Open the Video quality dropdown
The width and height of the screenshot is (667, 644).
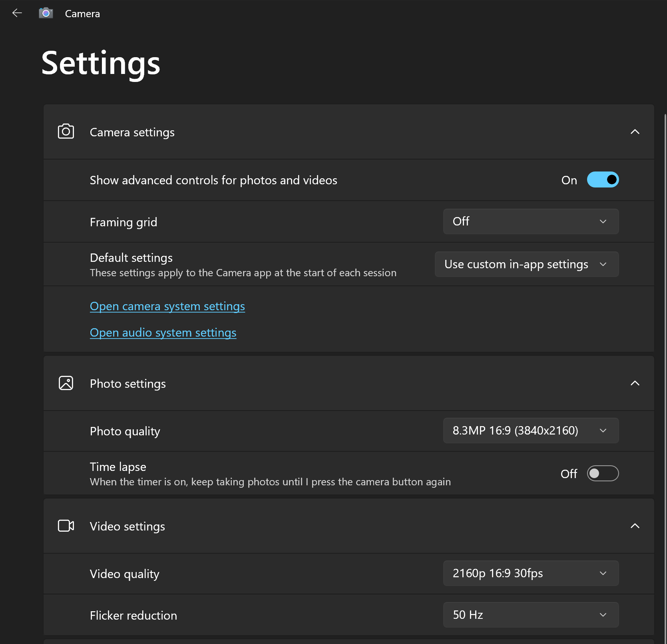point(531,573)
